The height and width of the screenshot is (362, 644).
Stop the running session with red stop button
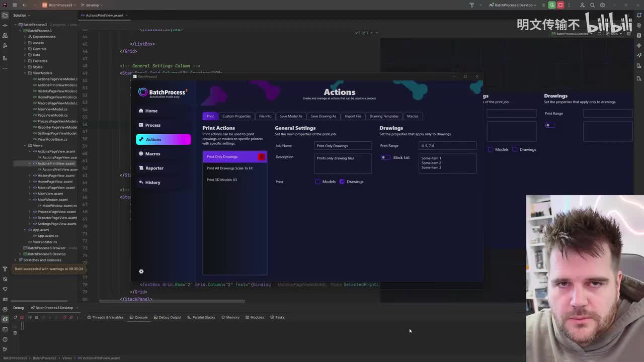(560, 5)
